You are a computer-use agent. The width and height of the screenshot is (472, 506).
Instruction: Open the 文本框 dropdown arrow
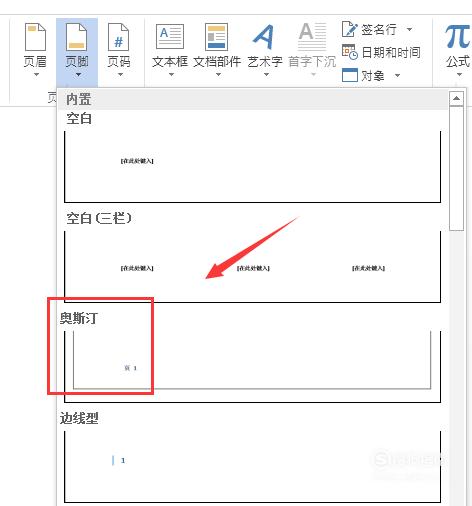click(x=171, y=74)
